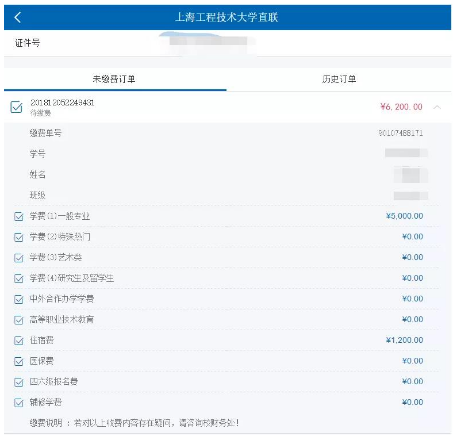This screenshot has height=441, width=457.
Task: Click the order total ¥6,200.00
Action: coord(401,107)
